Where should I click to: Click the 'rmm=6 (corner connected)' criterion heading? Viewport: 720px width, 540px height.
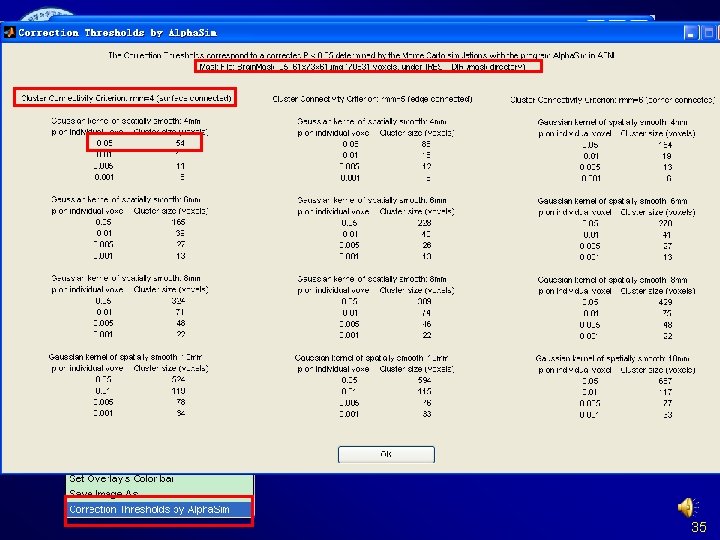point(613,100)
